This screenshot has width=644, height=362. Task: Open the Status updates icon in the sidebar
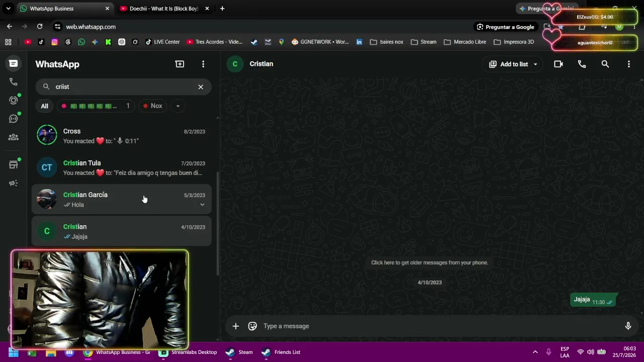point(14,100)
